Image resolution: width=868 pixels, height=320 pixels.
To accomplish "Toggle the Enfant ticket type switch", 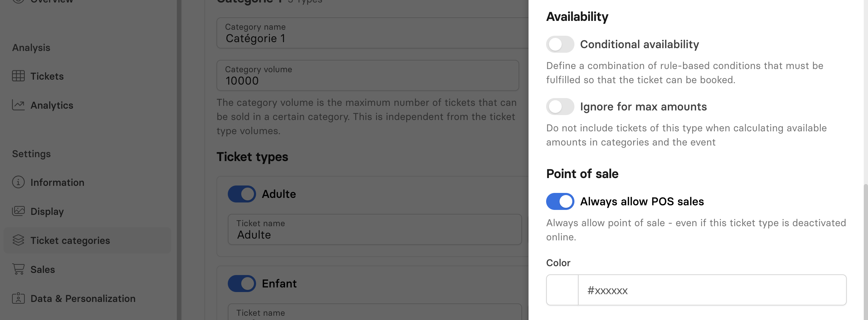I will point(242,284).
